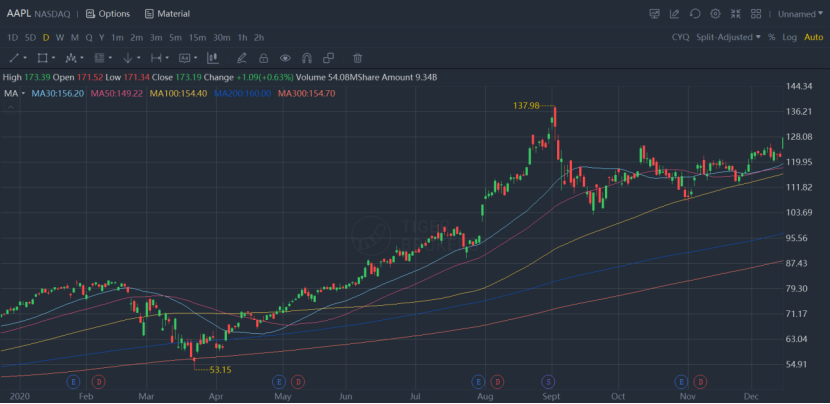The image size is (830, 404).
Task: Switch to the 1h timeframe
Action: (242, 37)
